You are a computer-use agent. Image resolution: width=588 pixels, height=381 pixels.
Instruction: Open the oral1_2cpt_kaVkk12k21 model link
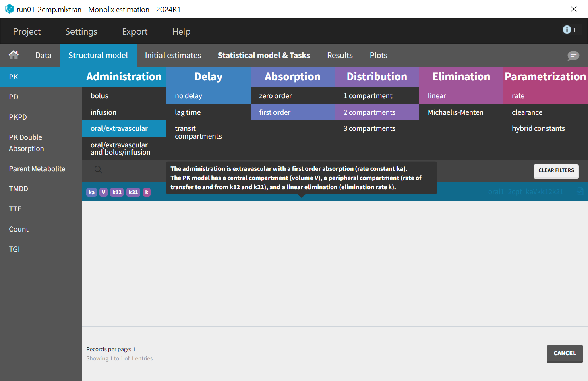click(x=525, y=192)
